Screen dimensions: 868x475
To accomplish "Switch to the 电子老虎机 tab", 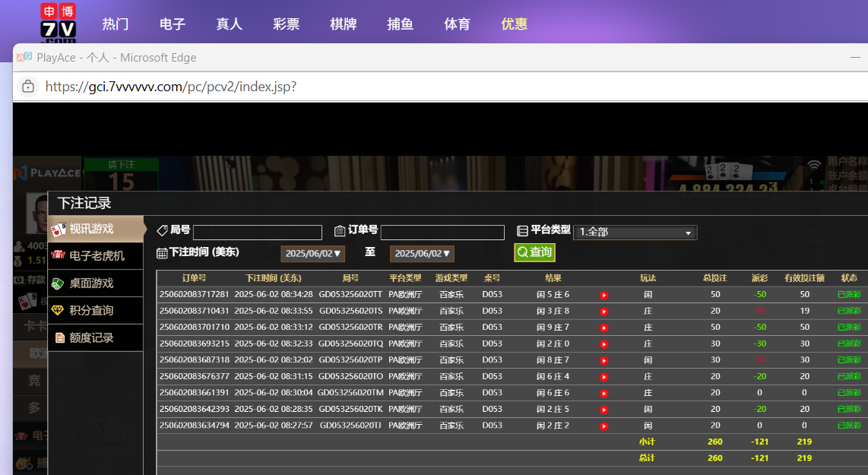I will tap(96, 256).
